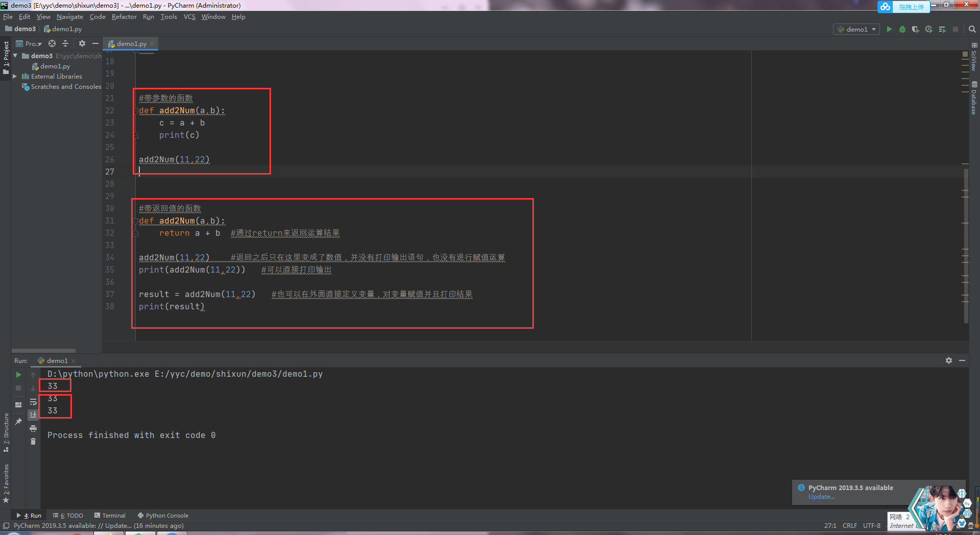Open the Python Console tab
The image size is (980, 535).
tap(163, 516)
